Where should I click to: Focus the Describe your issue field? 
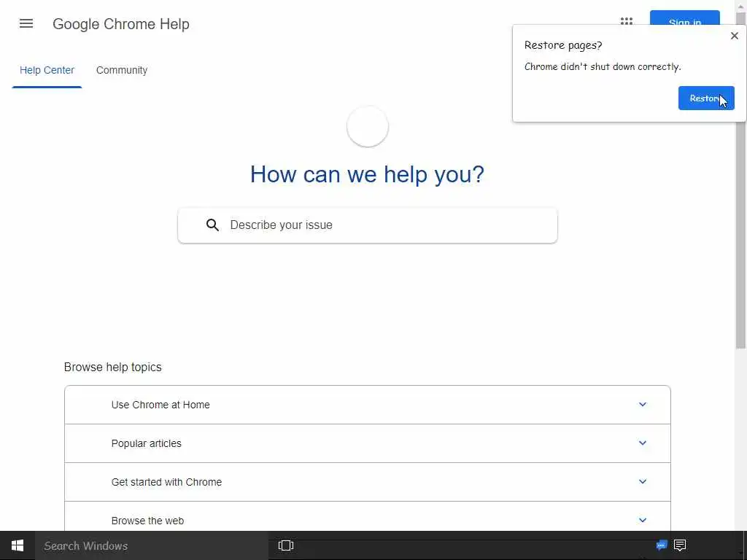[x=368, y=225]
